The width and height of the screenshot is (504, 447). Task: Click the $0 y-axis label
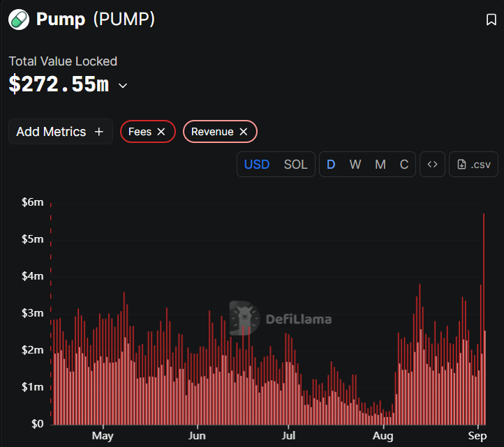point(37,424)
